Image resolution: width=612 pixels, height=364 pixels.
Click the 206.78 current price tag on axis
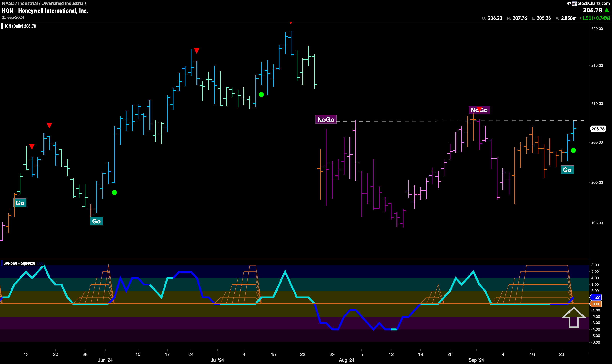tap(598, 129)
